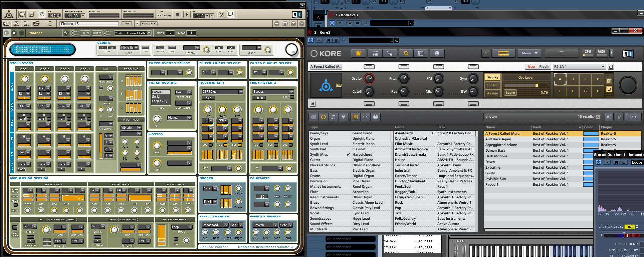
Task: Expand the Photone audio Out dropdown
Action: pyautogui.click(x=97, y=33)
